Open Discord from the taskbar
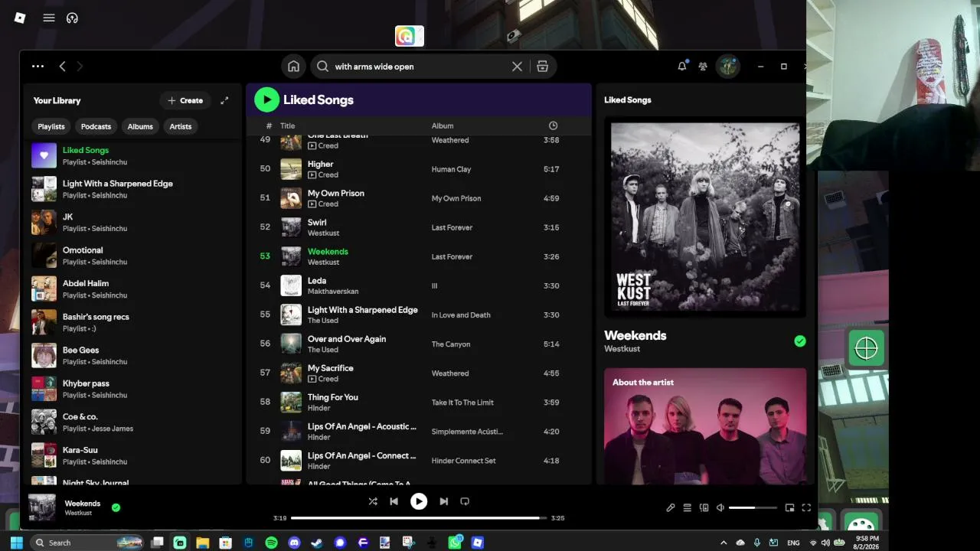 click(x=294, y=543)
